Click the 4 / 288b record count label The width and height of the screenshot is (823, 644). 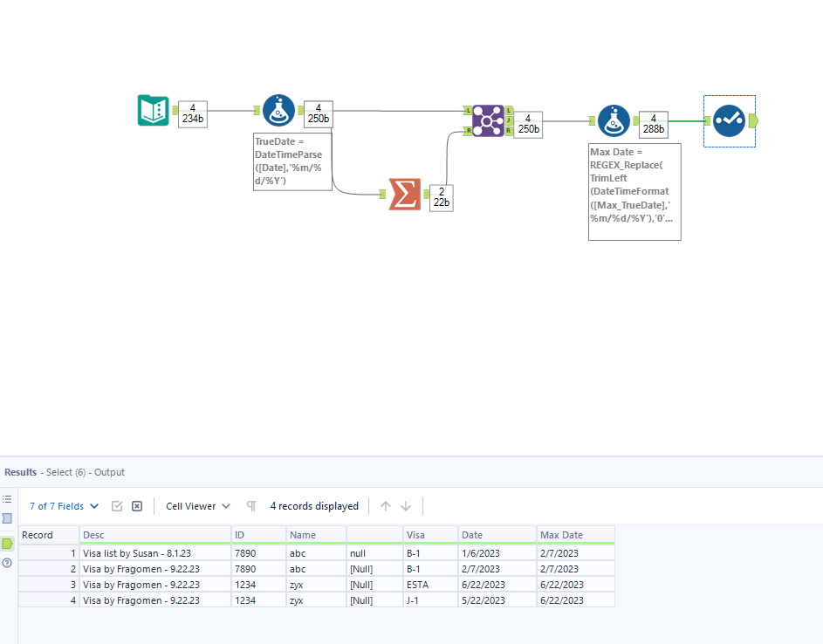coord(654,125)
